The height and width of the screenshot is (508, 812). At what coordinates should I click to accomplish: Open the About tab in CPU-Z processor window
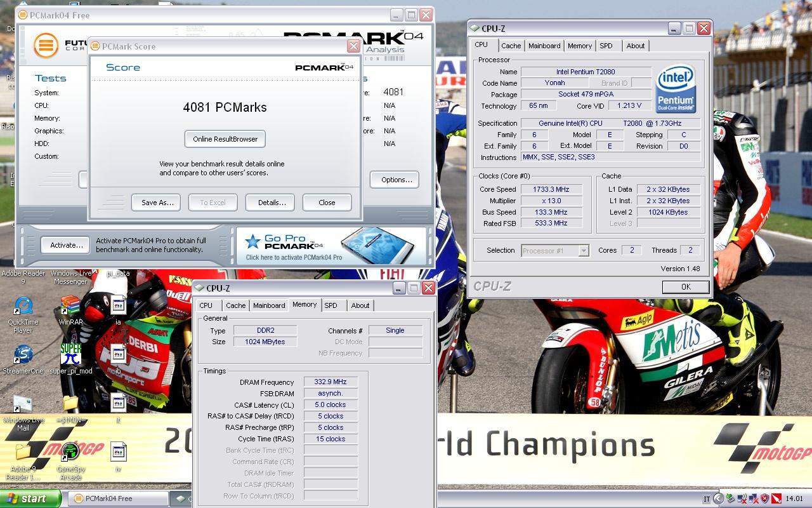tap(636, 46)
